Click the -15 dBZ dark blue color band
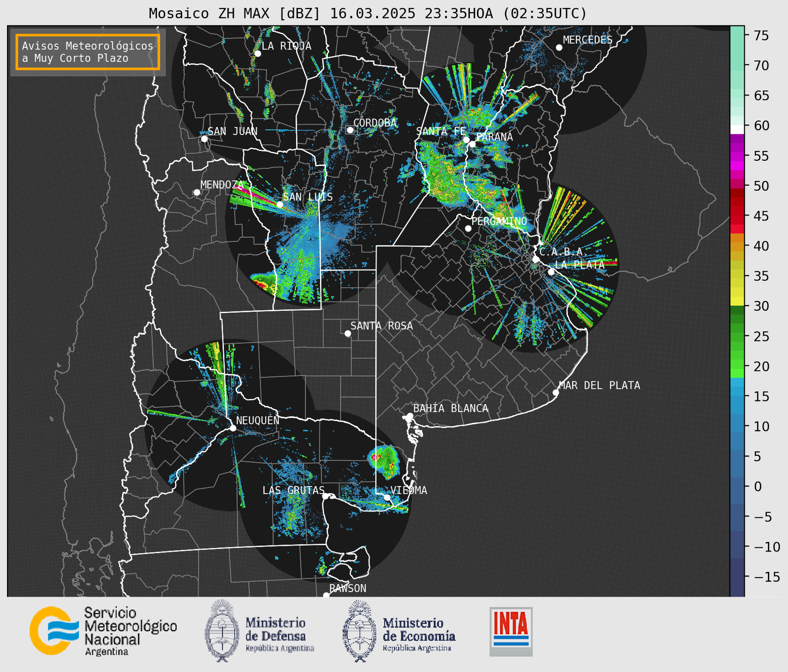Viewport: 788px width, 672px height. pos(737,577)
